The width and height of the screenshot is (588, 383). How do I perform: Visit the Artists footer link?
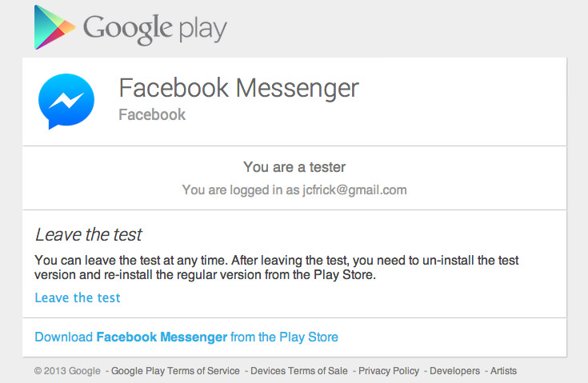(503, 370)
